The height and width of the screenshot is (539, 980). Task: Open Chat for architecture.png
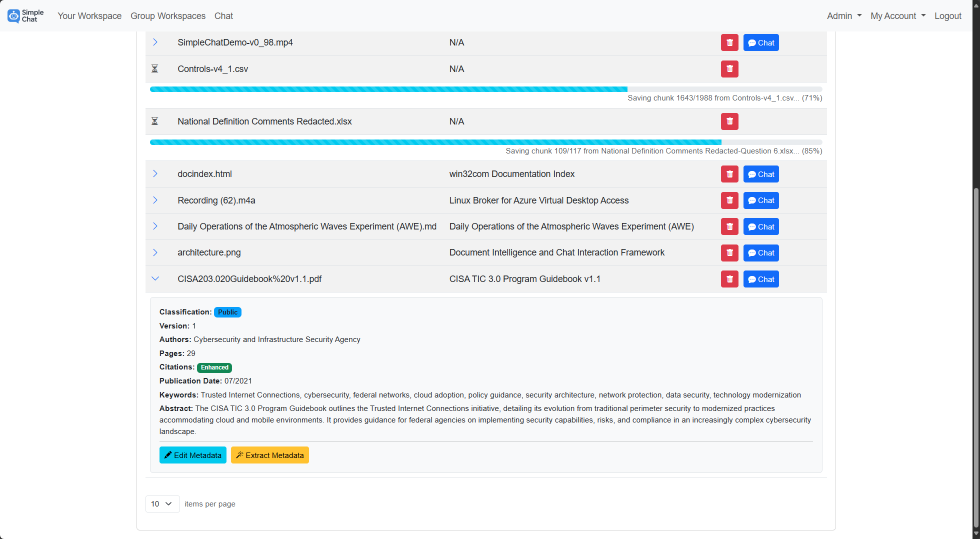[760, 252]
